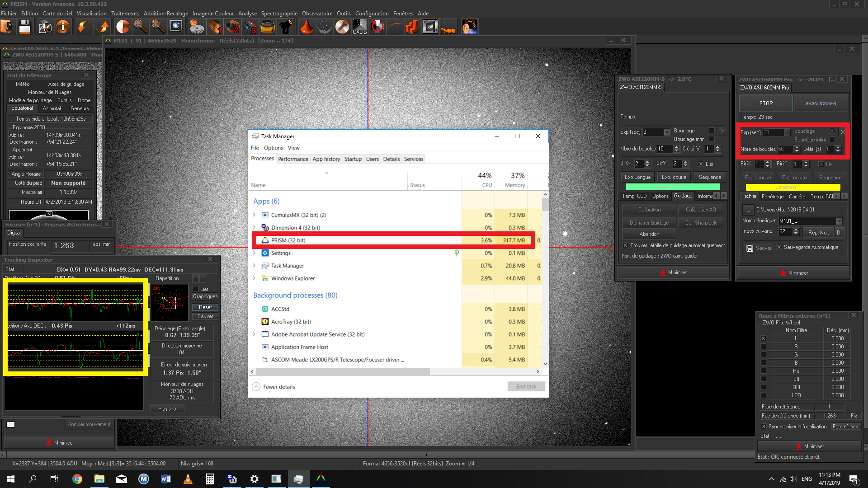This screenshot has height=488, width=868.
Task: Click the gears automation icon at toolbar end
Action: tap(469, 27)
